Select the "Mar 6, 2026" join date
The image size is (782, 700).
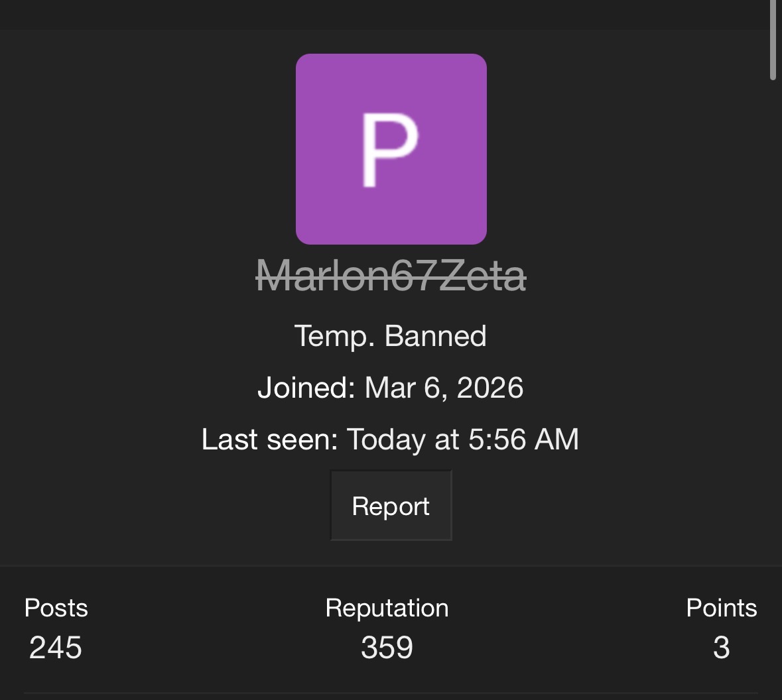click(444, 388)
